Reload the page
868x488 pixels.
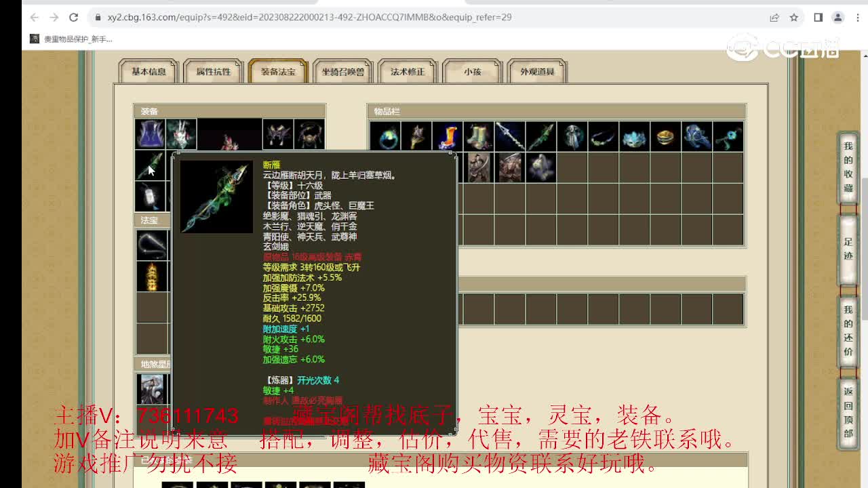[x=74, y=18]
